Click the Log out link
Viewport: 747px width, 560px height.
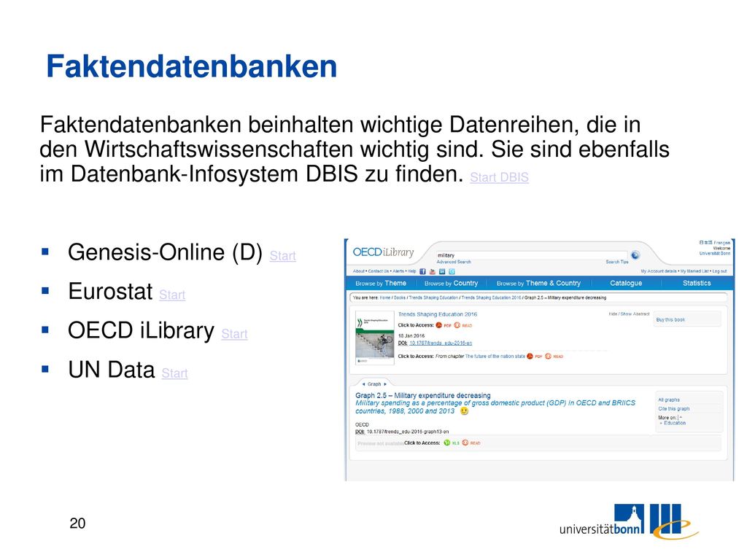[719, 271]
